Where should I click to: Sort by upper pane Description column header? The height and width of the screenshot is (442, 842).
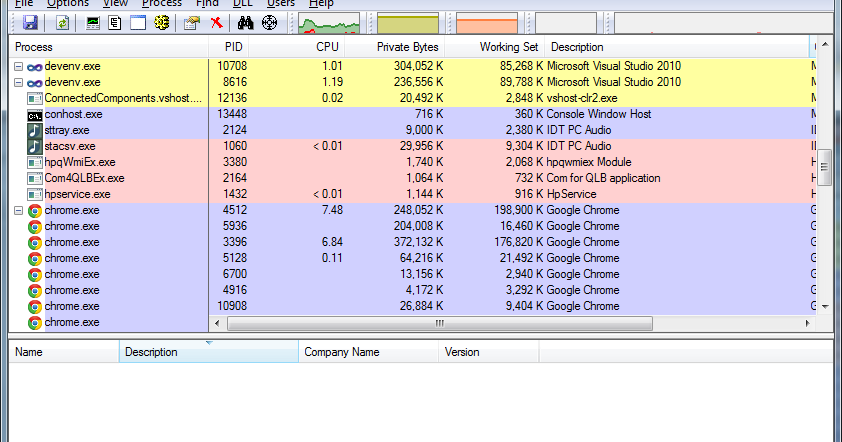(x=677, y=47)
